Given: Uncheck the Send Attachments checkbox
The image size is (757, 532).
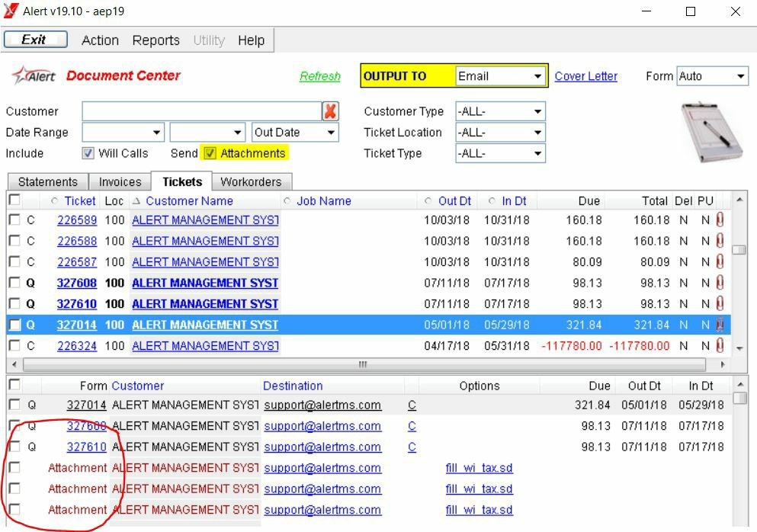Looking at the screenshot, I should (x=210, y=153).
